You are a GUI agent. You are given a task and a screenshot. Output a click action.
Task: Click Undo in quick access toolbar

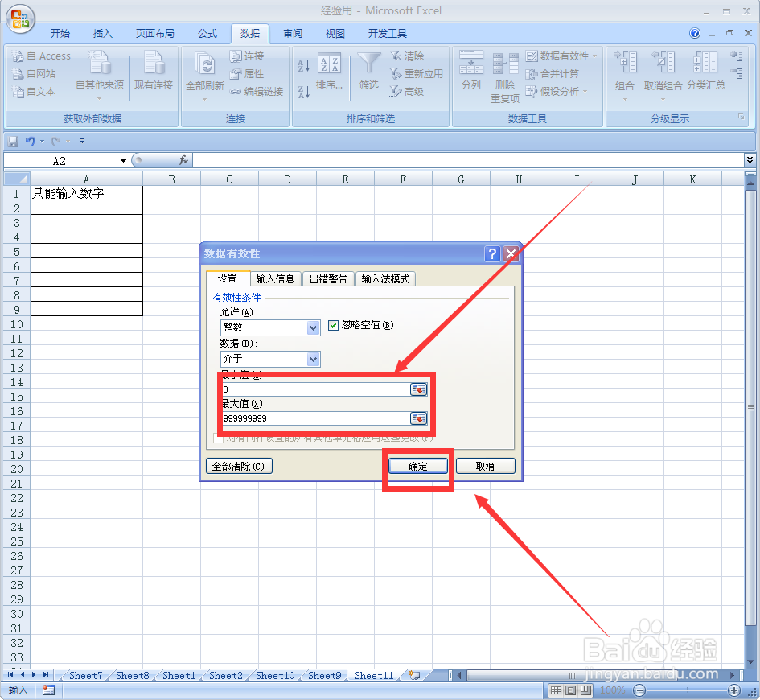[x=30, y=141]
